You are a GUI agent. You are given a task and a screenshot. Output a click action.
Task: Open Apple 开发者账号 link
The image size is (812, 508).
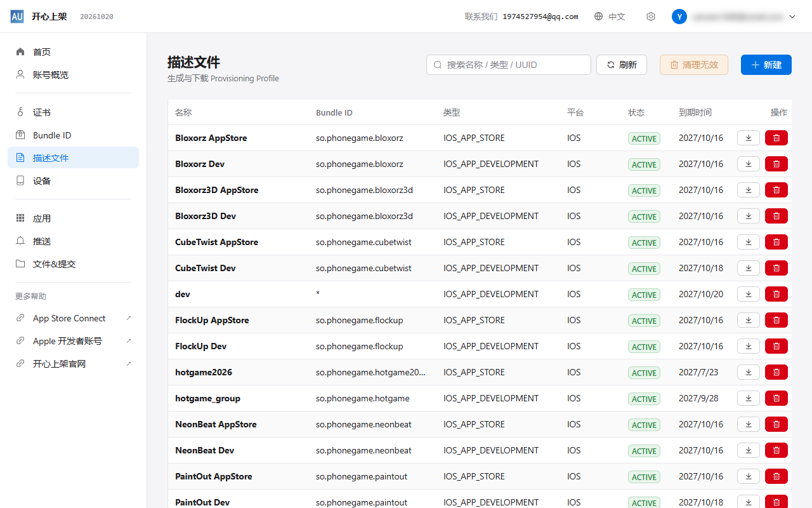[73, 342]
